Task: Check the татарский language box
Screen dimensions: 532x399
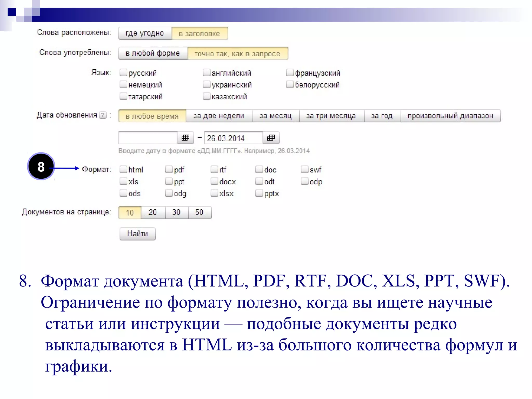Action: click(123, 96)
